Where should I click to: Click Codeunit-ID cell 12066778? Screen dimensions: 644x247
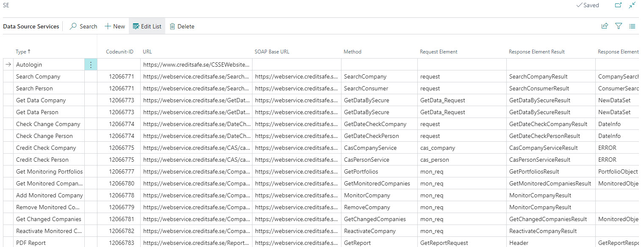pyautogui.click(x=119, y=196)
